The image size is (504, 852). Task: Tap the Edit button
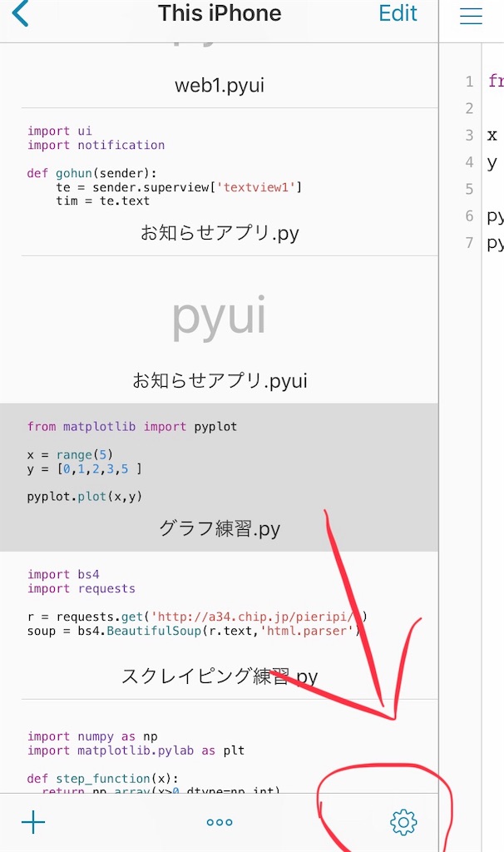pyautogui.click(x=398, y=13)
